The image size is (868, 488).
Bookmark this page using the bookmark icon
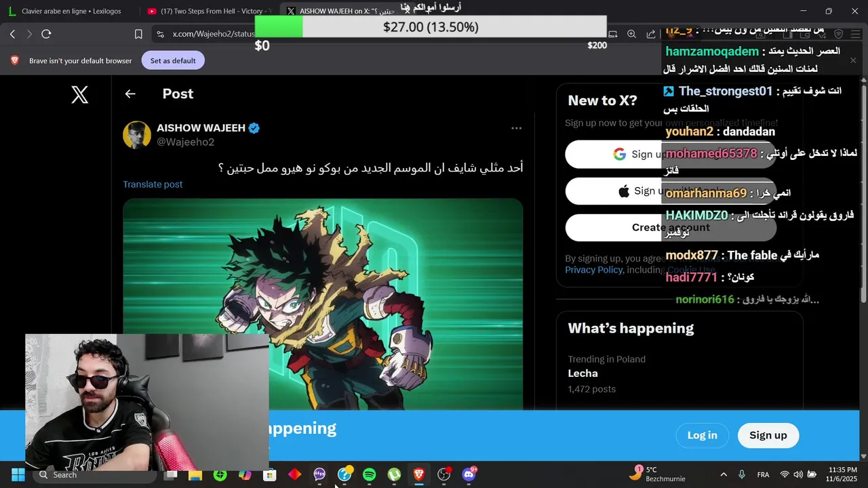138,34
